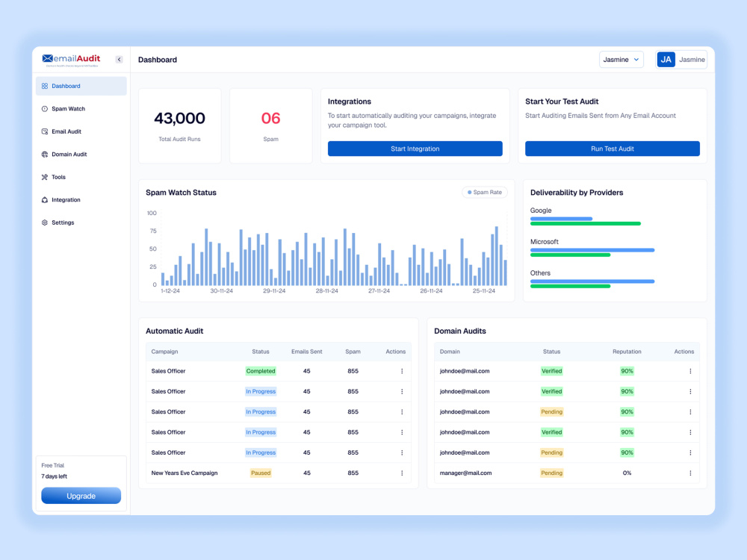Screen dimensions: 747x560
Task: Click the Spam Watch Status bar chart
Action: 333,250
